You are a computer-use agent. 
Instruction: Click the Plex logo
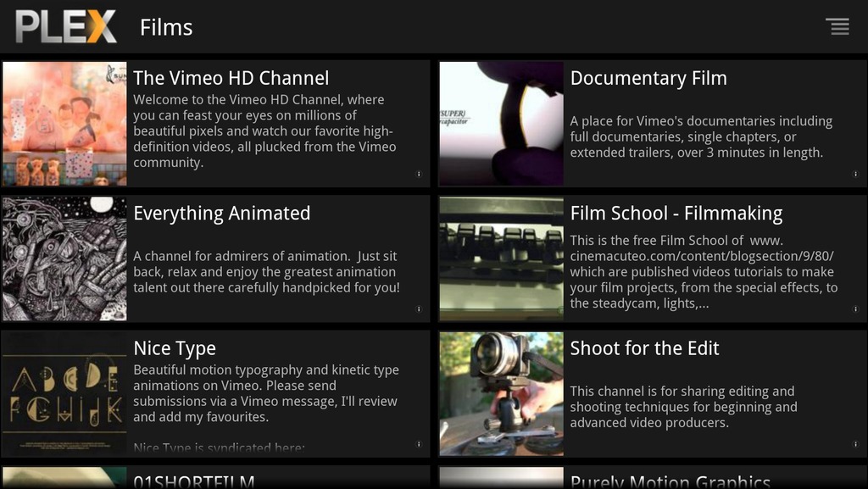[x=66, y=26]
